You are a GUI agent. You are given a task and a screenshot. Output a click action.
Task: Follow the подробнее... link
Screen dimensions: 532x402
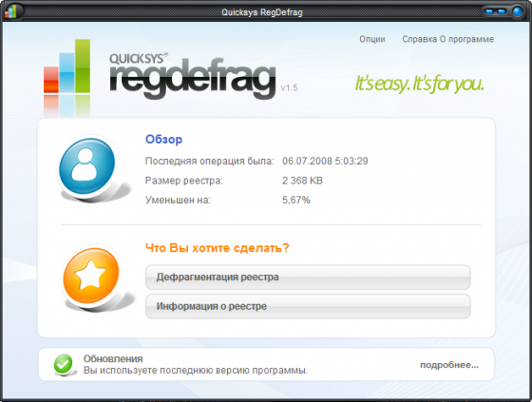(449, 365)
